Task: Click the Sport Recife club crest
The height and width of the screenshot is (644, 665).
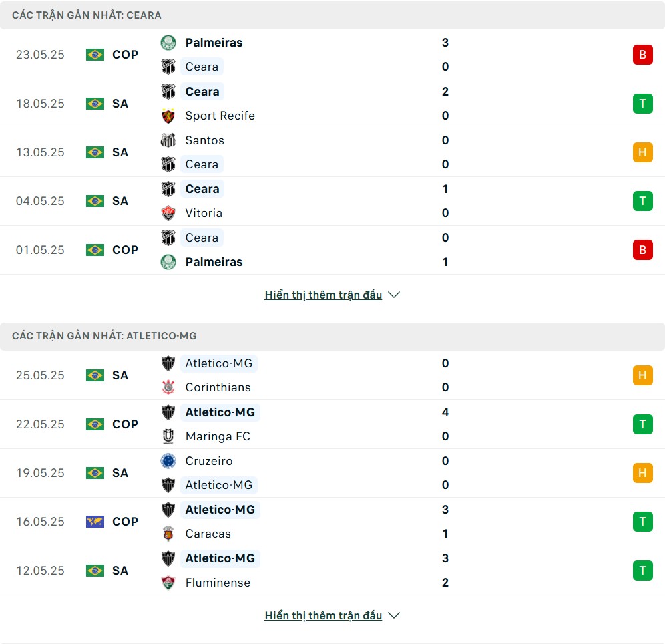Action: (x=168, y=116)
